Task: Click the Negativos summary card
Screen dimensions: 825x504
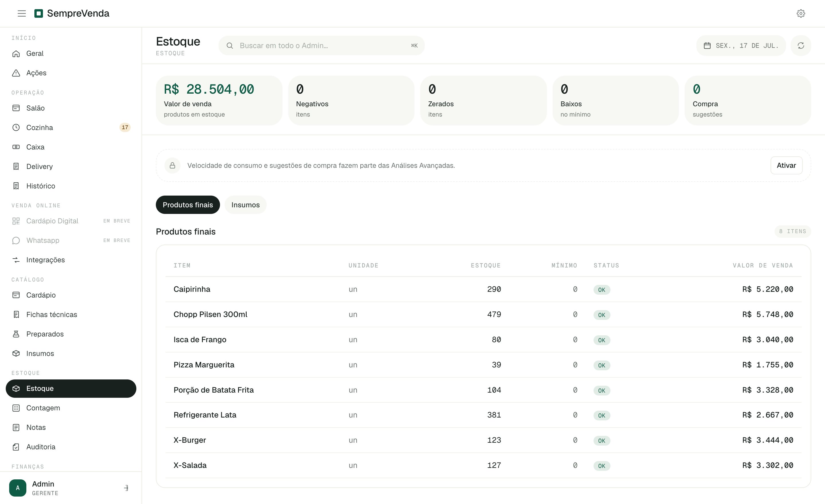Action: click(351, 101)
